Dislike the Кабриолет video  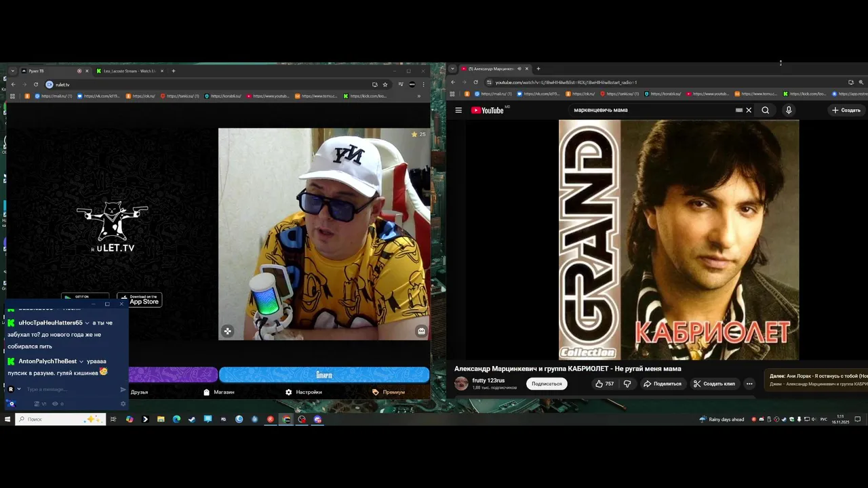627,384
